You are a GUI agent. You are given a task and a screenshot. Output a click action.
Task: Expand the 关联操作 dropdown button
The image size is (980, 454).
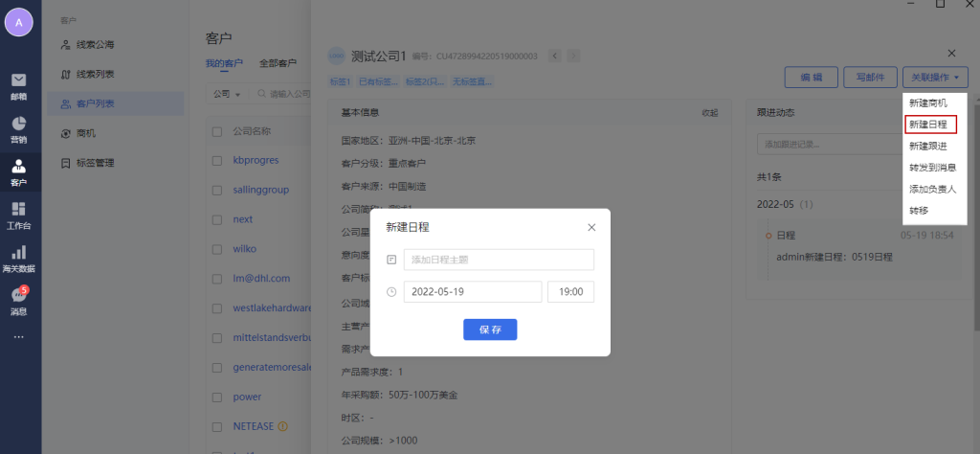pos(935,77)
